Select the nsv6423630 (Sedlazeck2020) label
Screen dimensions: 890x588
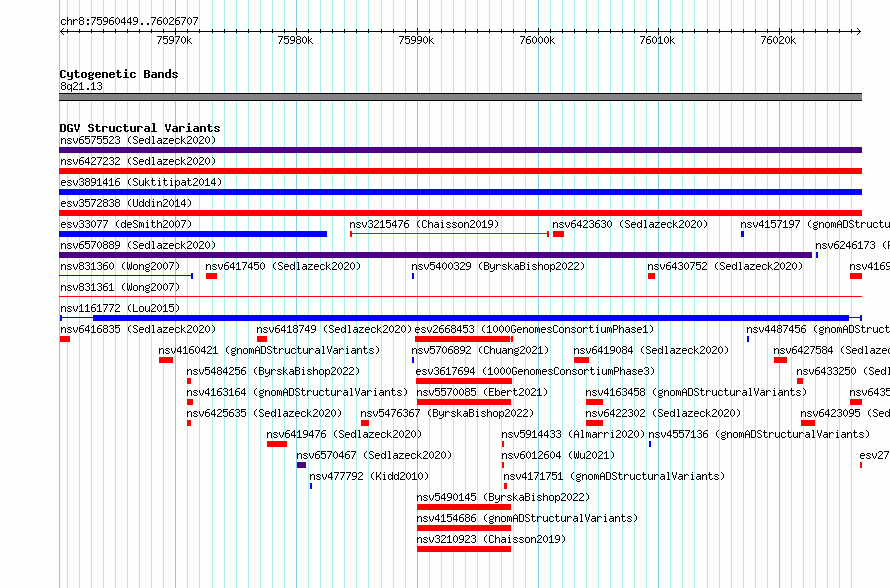630,224
